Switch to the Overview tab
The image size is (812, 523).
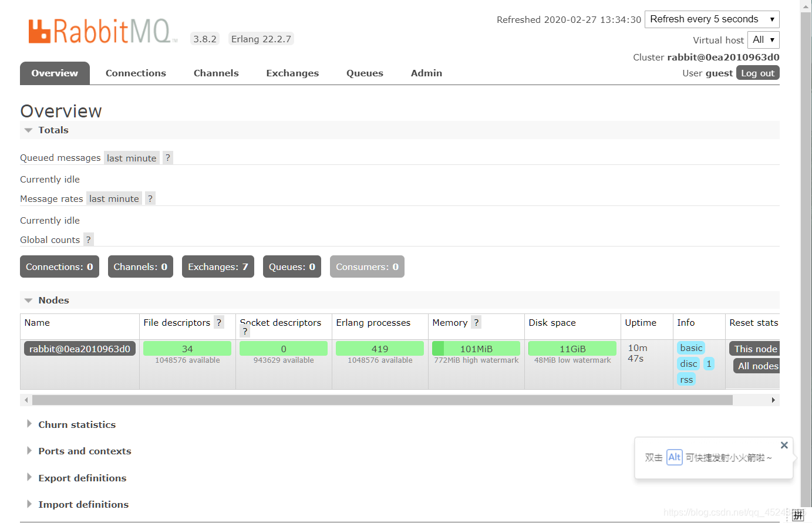click(55, 73)
